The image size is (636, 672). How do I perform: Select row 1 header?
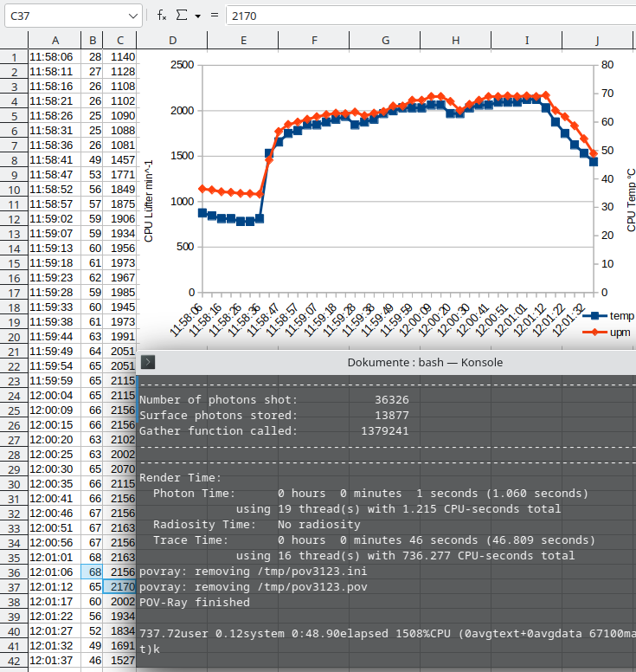(14, 57)
